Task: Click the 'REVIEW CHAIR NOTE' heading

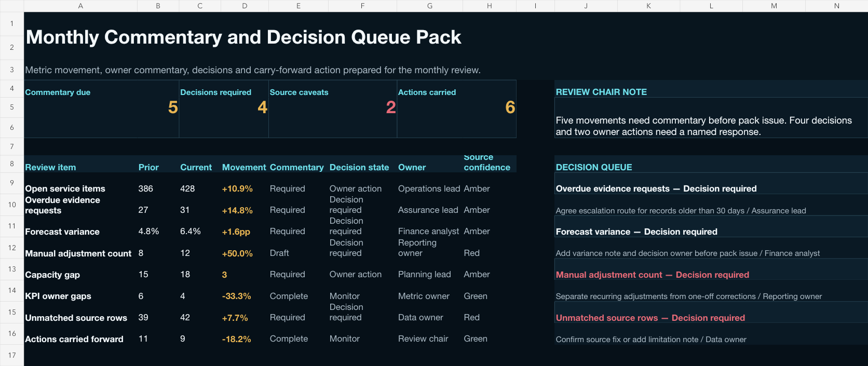Action: [601, 92]
